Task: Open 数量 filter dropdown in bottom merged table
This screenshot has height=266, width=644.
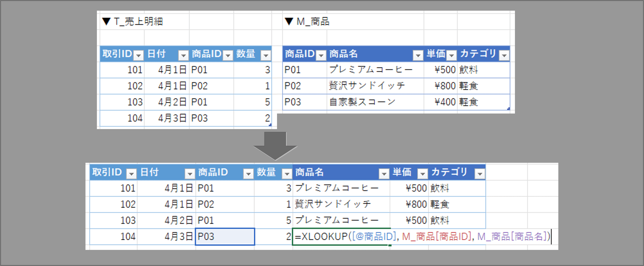Action: 287,174
